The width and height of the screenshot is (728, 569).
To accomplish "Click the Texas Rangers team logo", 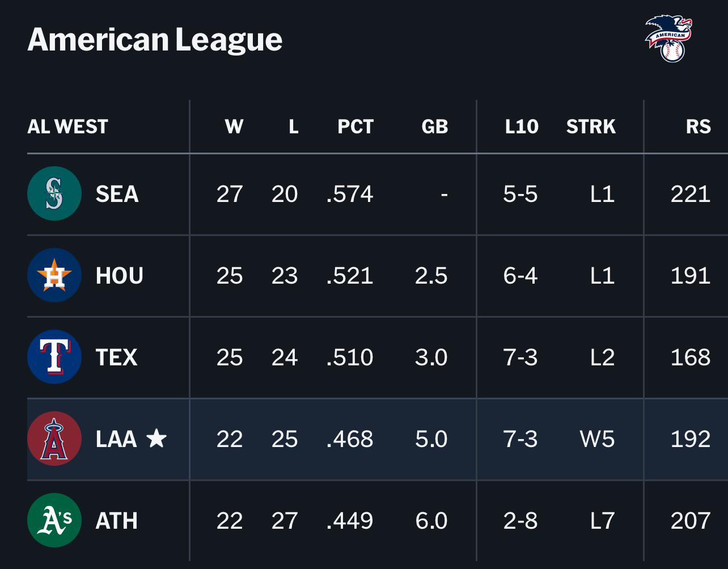I will click(x=54, y=357).
